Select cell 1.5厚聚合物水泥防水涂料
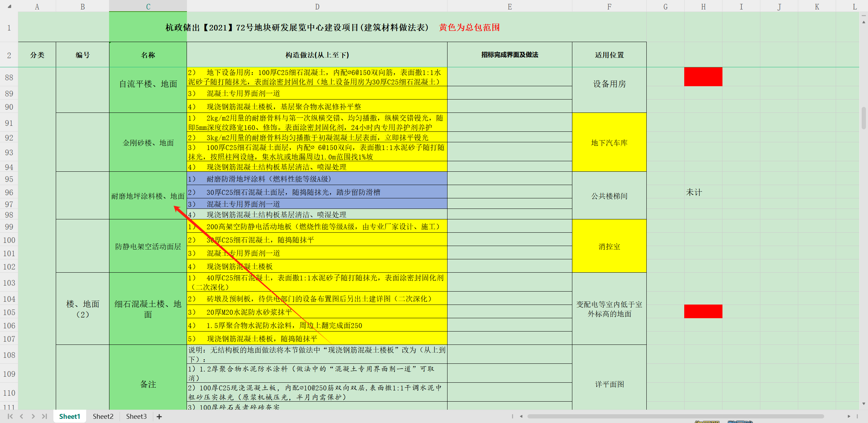 pos(317,325)
